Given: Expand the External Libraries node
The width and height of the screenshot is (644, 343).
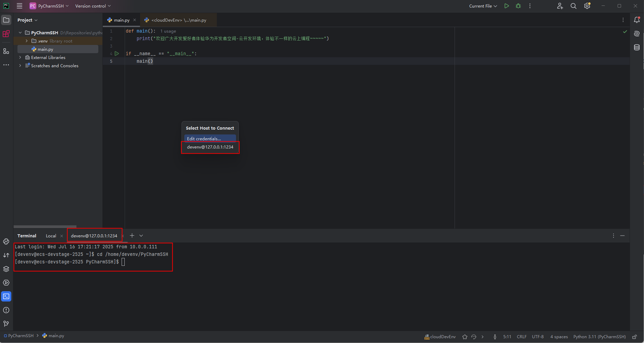Looking at the screenshot, I should pos(20,57).
